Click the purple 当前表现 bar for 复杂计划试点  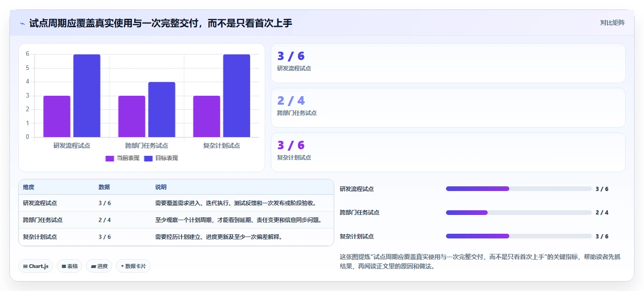click(x=207, y=116)
